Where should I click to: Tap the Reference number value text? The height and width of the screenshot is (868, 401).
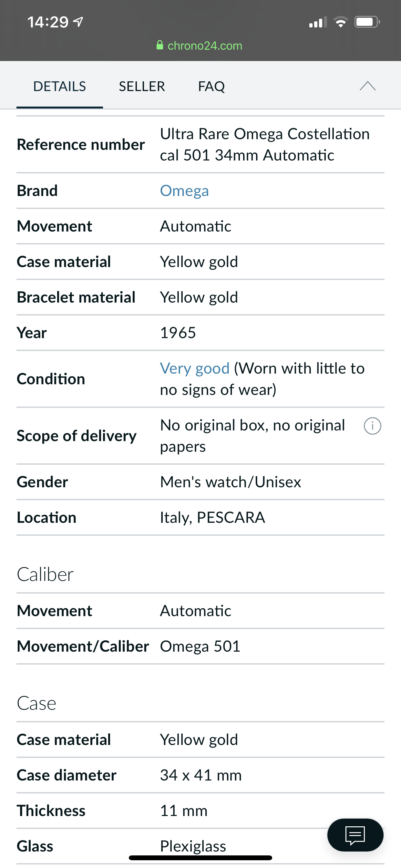pyautogui.click(x=265, y=145)
